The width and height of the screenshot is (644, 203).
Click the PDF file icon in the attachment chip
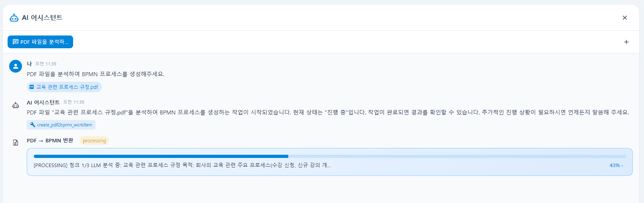[32, 87]
